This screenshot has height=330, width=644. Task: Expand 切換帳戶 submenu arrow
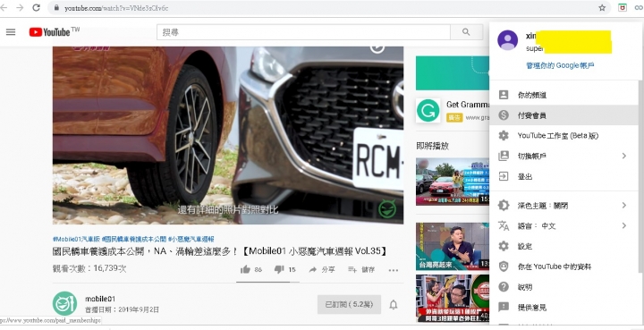[624, 156]
